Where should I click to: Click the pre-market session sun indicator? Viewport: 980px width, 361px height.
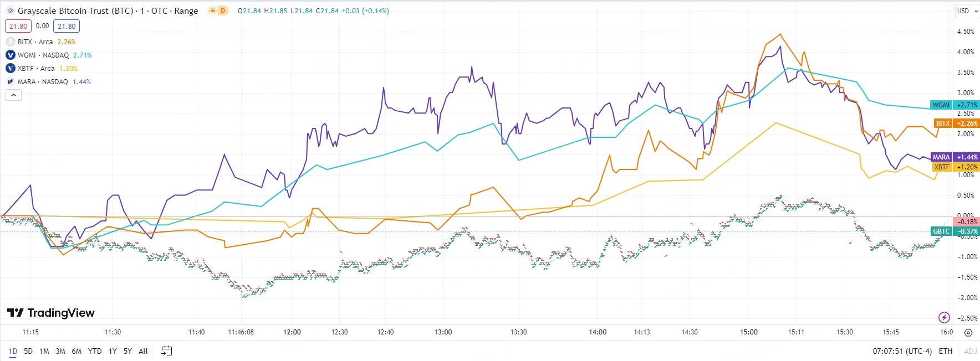point(213,11)
